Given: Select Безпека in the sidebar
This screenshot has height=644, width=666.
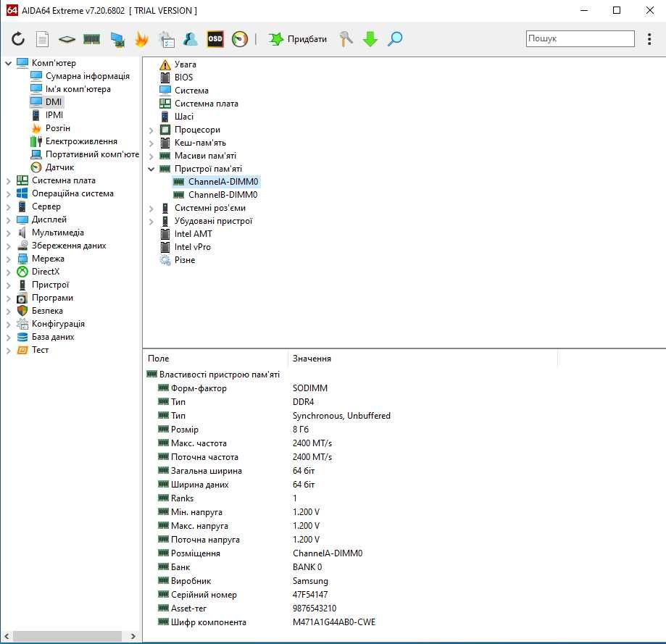Looking at the screenshot, I should click(x=47, y=311).
